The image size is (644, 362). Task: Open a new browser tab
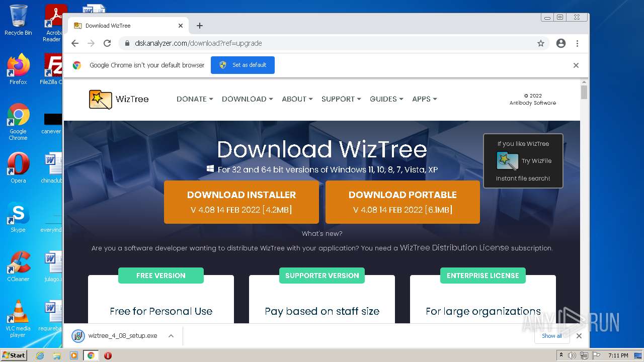[x=200, y=26]
